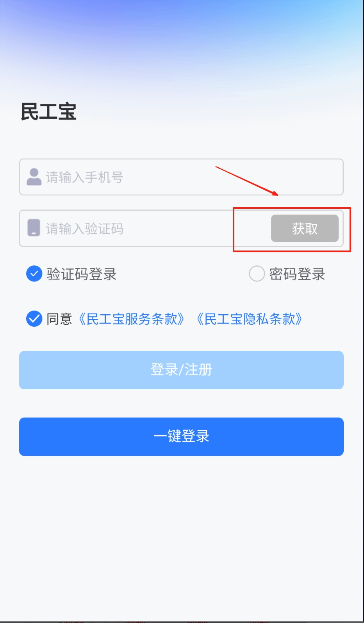Select the 密码登录 empty radio circle
This screenshot has height=623, width=364.
pos(257,274)
